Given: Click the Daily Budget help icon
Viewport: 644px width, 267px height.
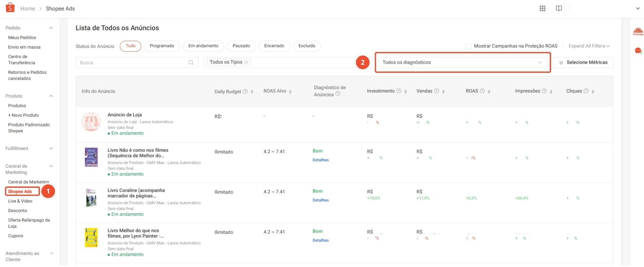Looking at the screenshot, I should [x=245, y=92].
